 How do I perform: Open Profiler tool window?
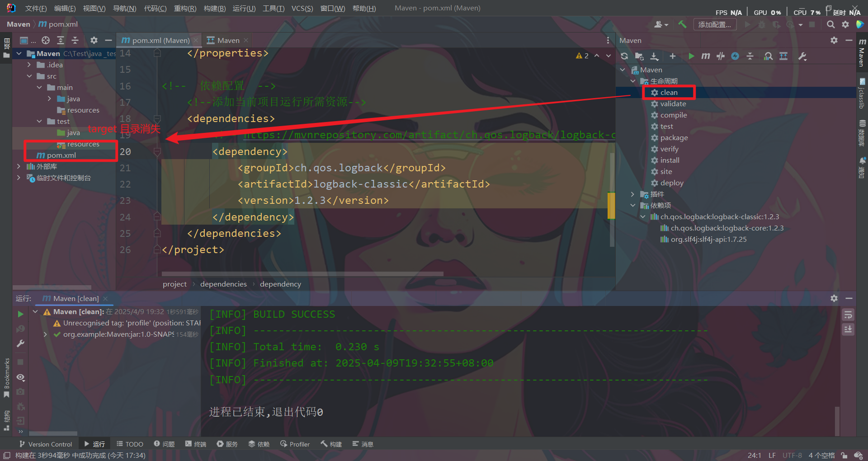pyautogui.click(x=295, y=444)
